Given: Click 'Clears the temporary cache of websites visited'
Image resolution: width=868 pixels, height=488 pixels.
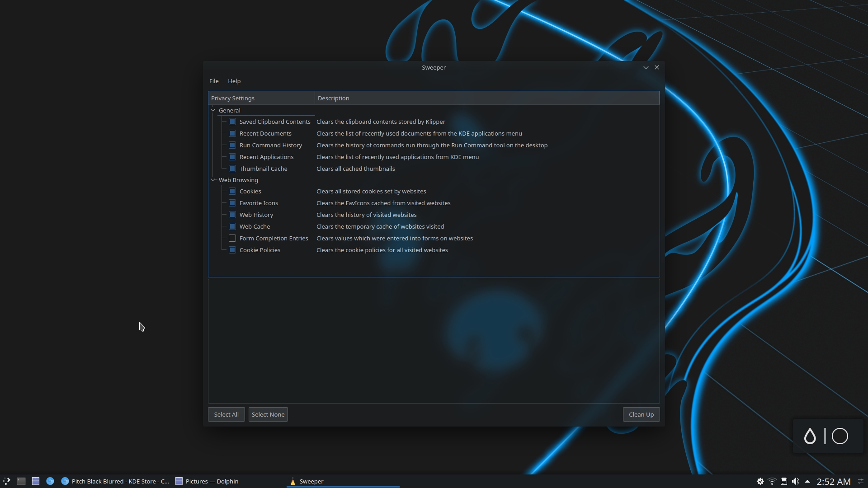Looking at the screenshot, I should (380, 226).
